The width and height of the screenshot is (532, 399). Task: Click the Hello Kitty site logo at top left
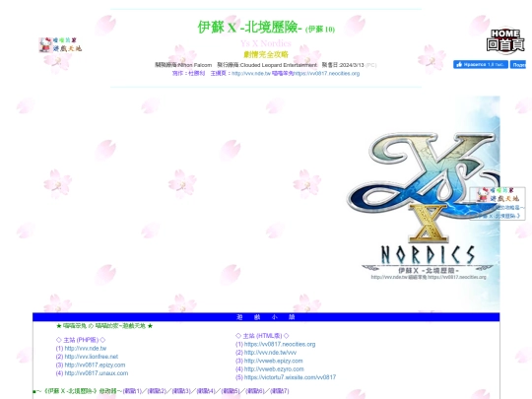tap(60, 44)
